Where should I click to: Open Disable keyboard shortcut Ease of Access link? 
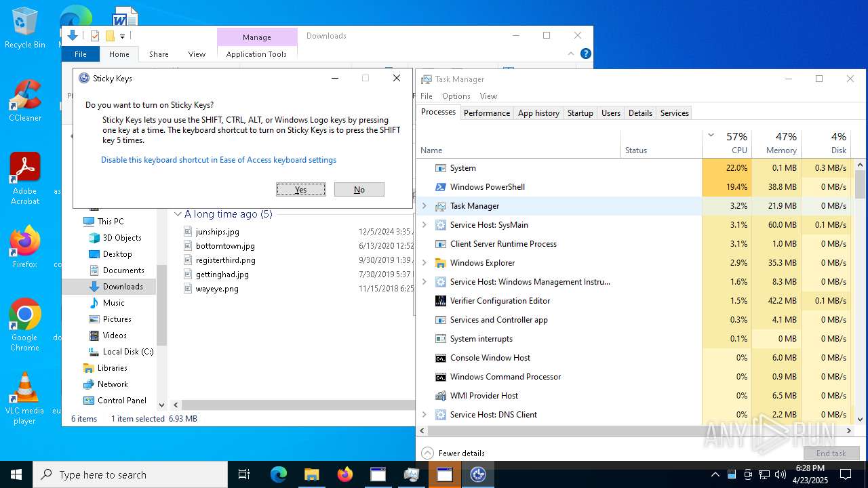[x=218, y=160]
